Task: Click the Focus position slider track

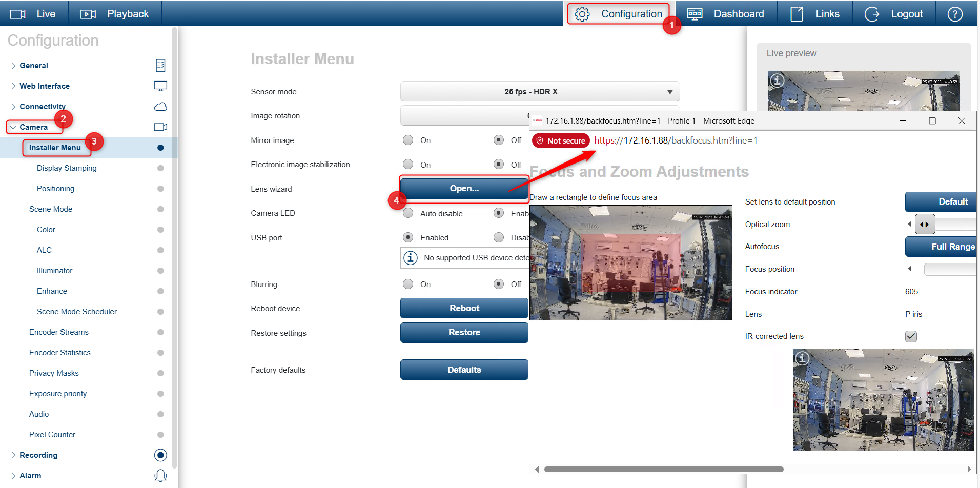Action: (950, 269)
